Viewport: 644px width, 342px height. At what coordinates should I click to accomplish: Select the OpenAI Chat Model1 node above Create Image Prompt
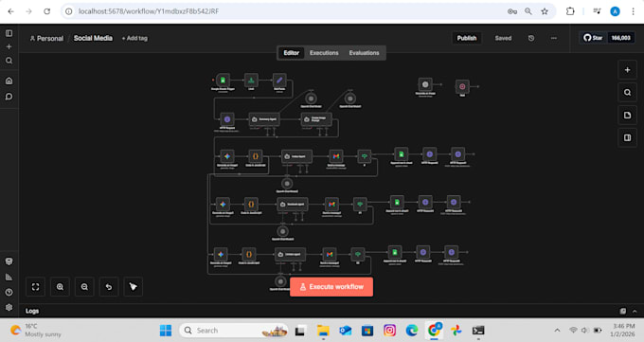[x=349, y=99]
